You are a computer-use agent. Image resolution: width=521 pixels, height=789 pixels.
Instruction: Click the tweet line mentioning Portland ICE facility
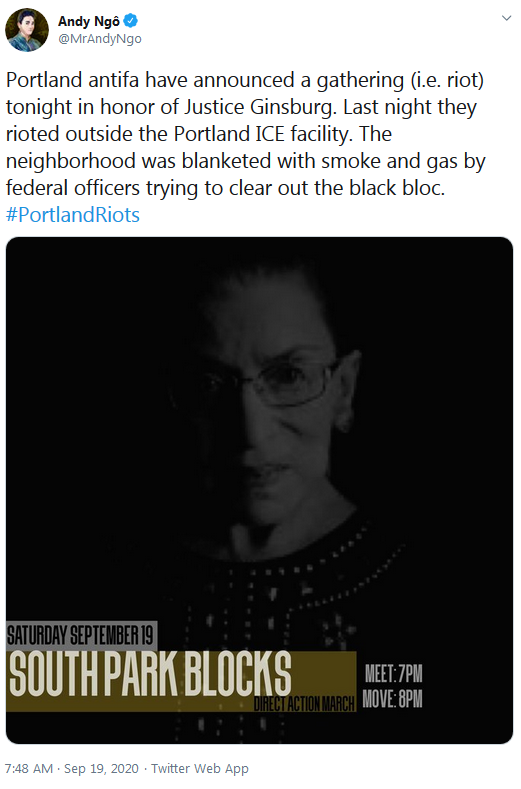(199, 134)
